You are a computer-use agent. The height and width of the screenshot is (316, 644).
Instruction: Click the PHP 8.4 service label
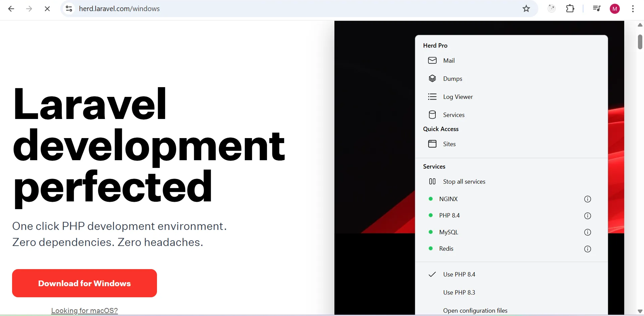[x=449, y=215]
